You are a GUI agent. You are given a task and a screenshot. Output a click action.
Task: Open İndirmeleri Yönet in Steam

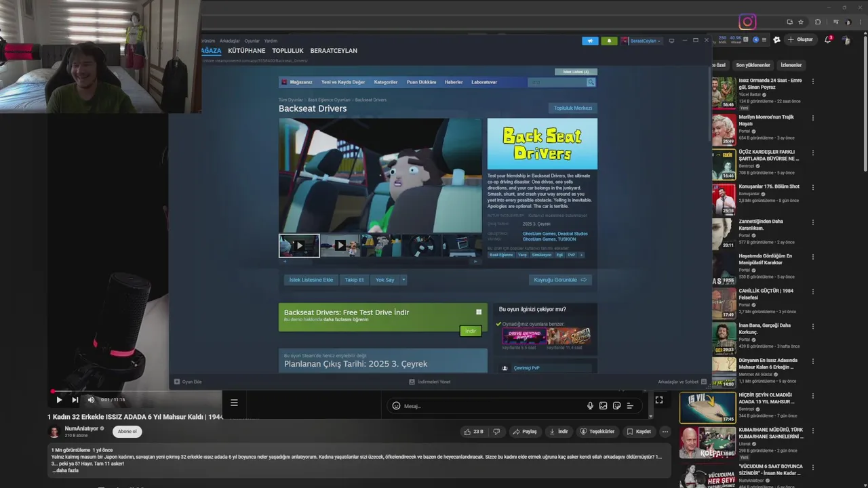pyautogui.click(x=430, y=382)
